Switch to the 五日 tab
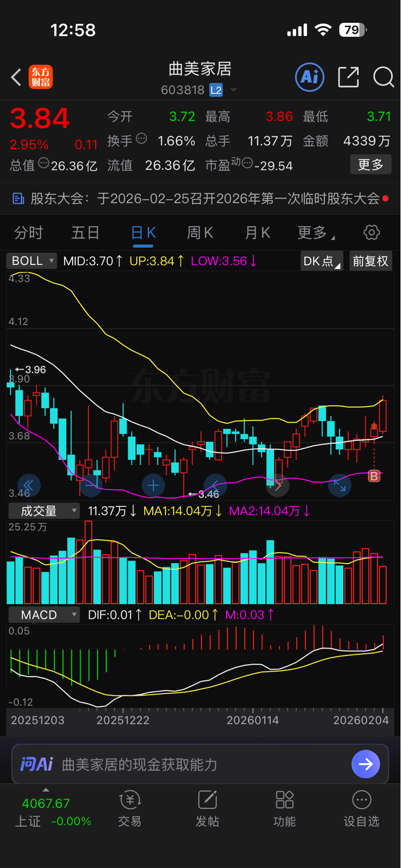This screenshot has height=868, width=401. 85,233
